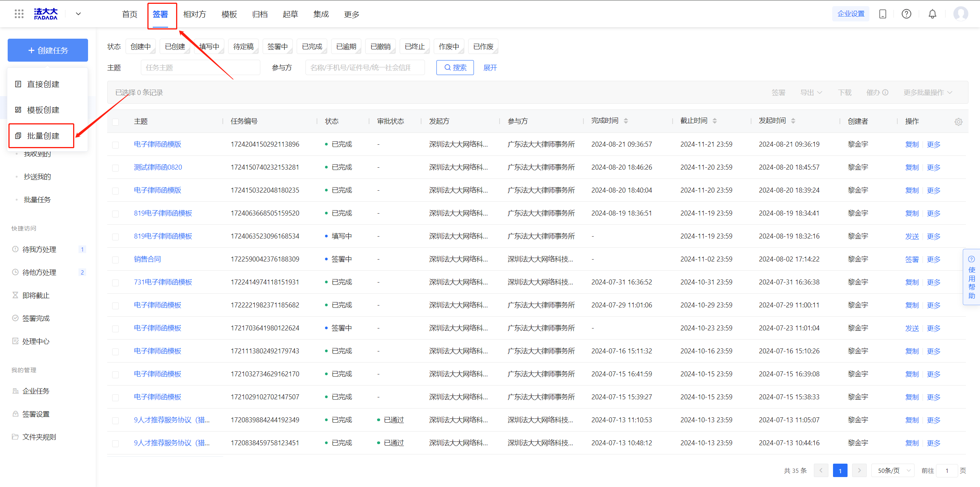Check the 销售合同 row checkbox

[115, 260]
